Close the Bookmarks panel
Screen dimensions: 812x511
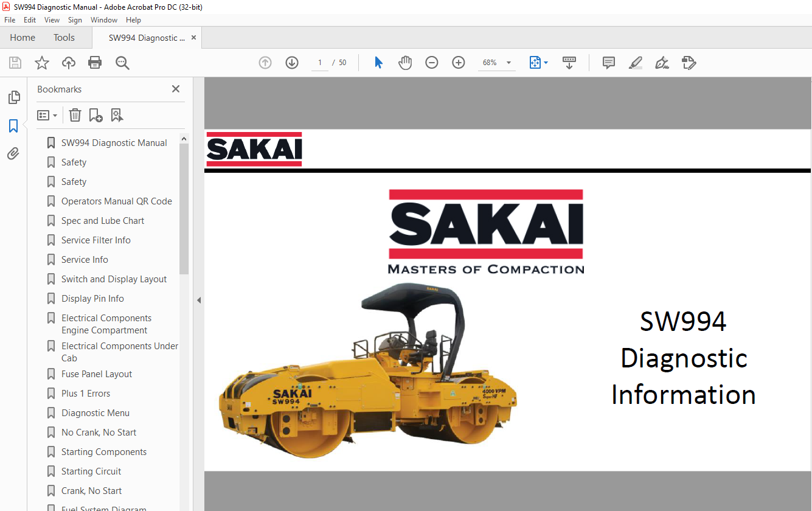[x=176, y=89]
